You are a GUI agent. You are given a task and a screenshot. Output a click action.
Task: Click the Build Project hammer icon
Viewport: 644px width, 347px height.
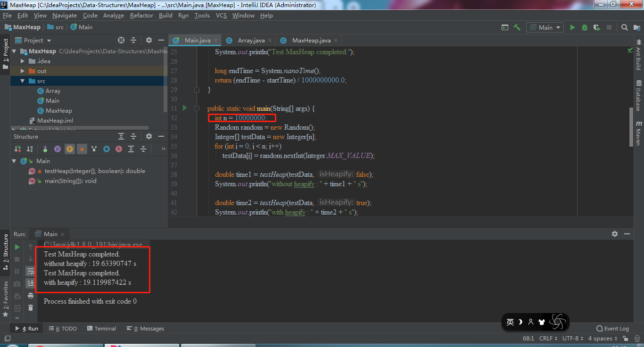tap(517, 27)
